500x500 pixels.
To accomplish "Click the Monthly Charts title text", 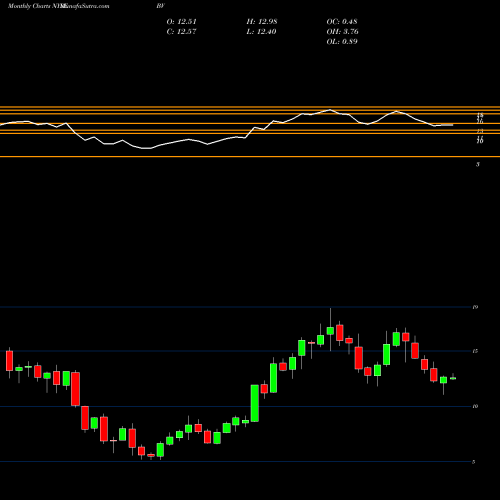I will click(28, 6).
